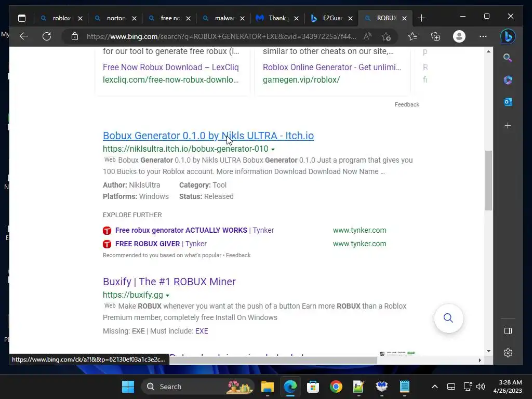Open Free Now Robux Download LexCliq link
Viewport: 532px width, 399px height.
pos(170,67)
